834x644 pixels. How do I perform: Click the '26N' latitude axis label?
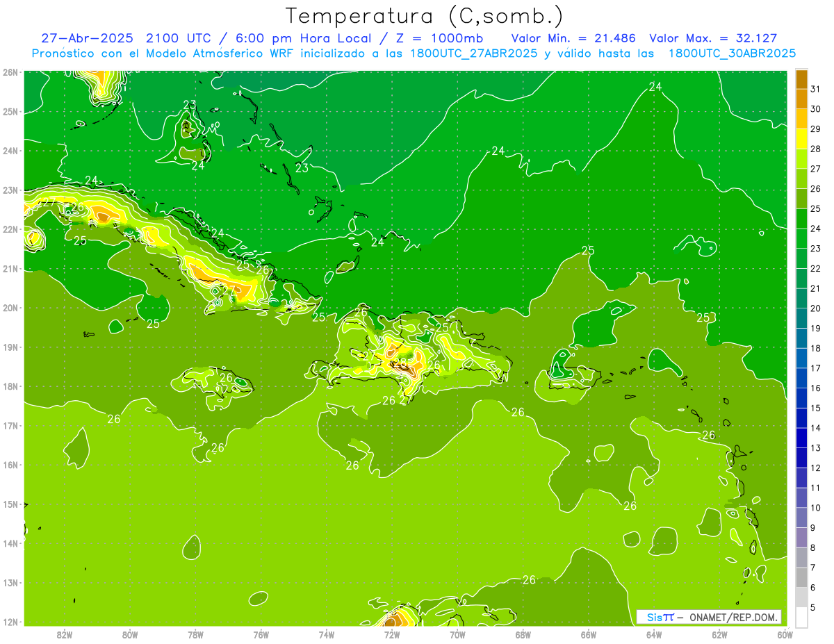[10, 72]
